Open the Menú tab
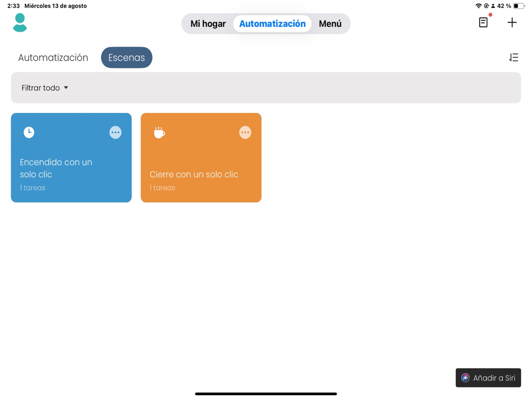Viewport: 532px width, 399px height. (330, 24)
